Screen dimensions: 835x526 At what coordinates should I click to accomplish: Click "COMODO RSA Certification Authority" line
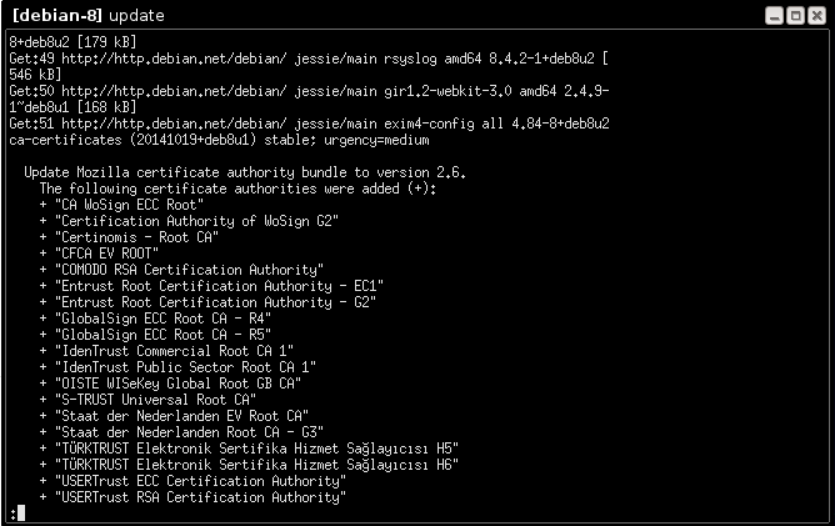click(x=189, y=270)
